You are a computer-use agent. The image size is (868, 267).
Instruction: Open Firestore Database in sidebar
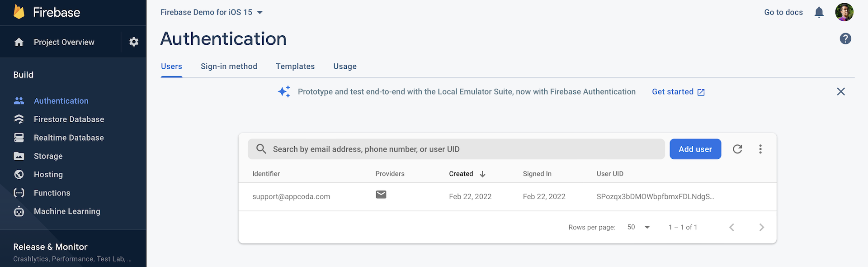click(69, 119)
